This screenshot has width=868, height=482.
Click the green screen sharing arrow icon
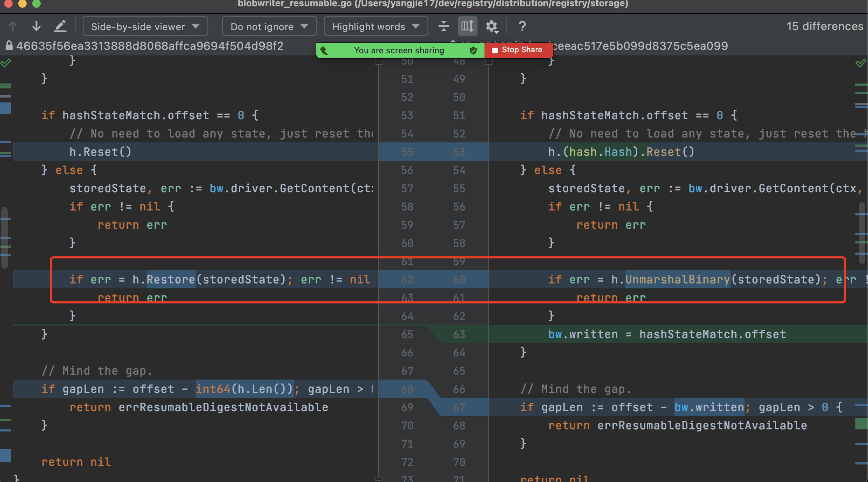point(324,51)
